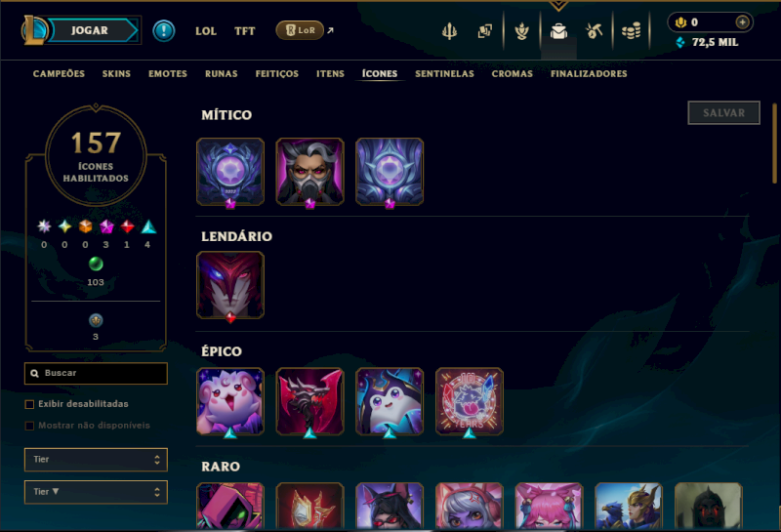Click the SALVAR button
The image size is (781, 532).
[723, 112]
